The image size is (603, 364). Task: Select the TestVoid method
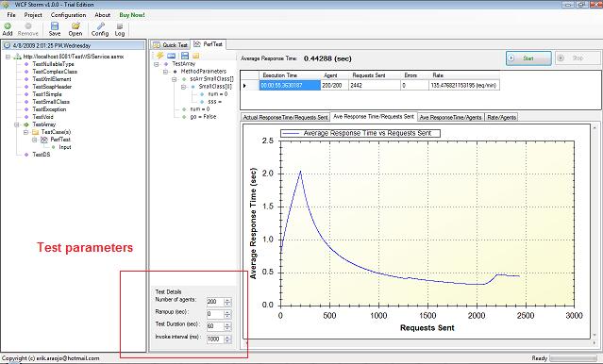(x=42, y=117)
